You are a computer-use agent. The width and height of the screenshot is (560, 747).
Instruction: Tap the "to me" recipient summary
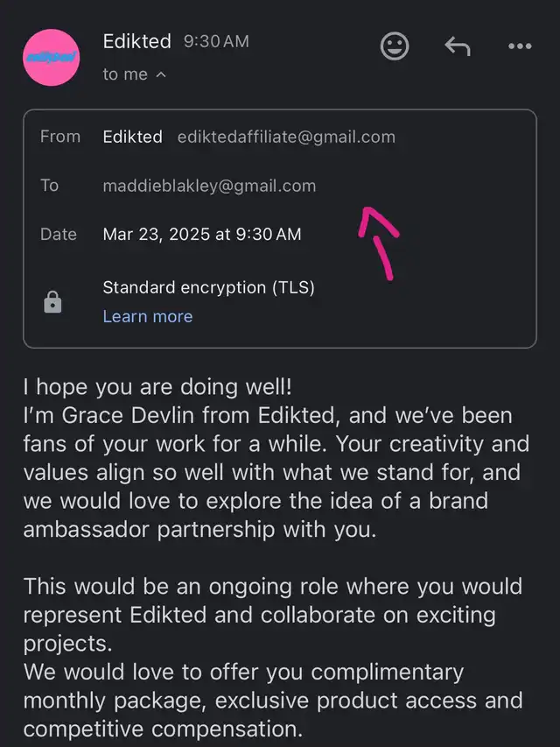[125, 74]
